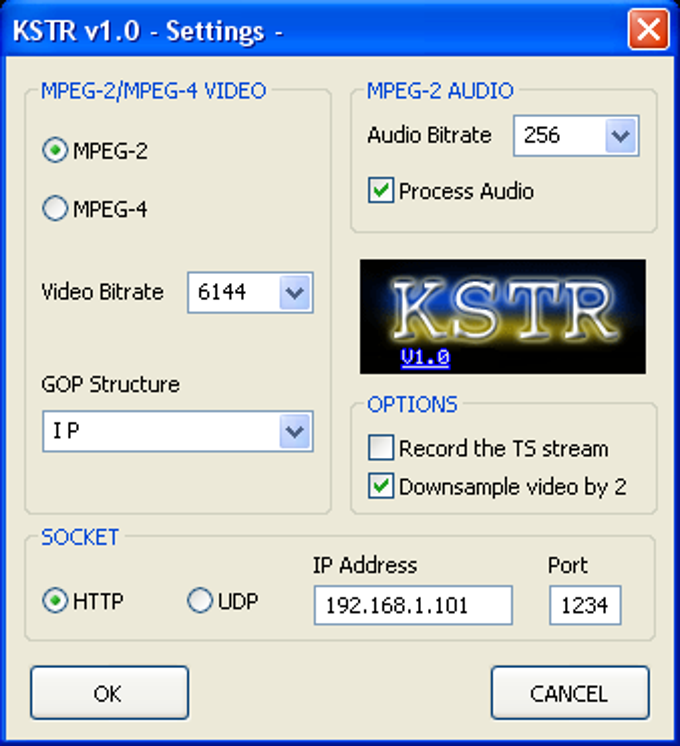Viewport: 680px width, 746px height.
Task: Click the IP Address input field
Action: point(413,605)
